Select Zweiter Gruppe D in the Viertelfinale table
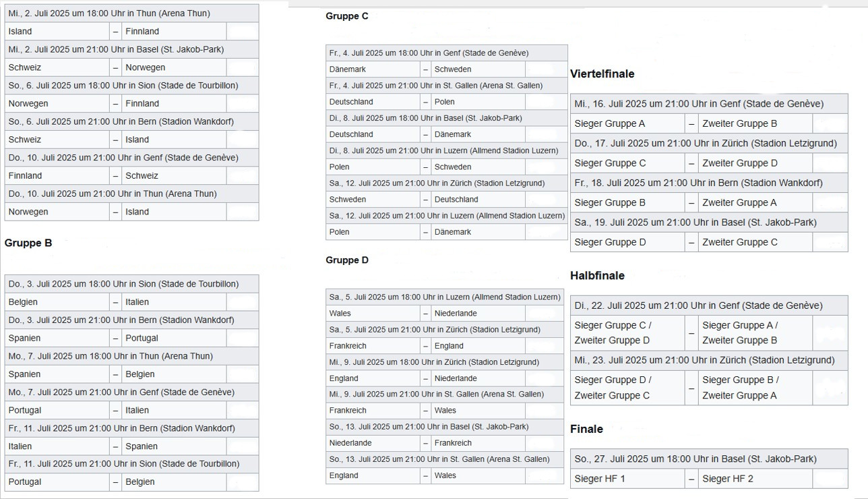 [740, 163]
